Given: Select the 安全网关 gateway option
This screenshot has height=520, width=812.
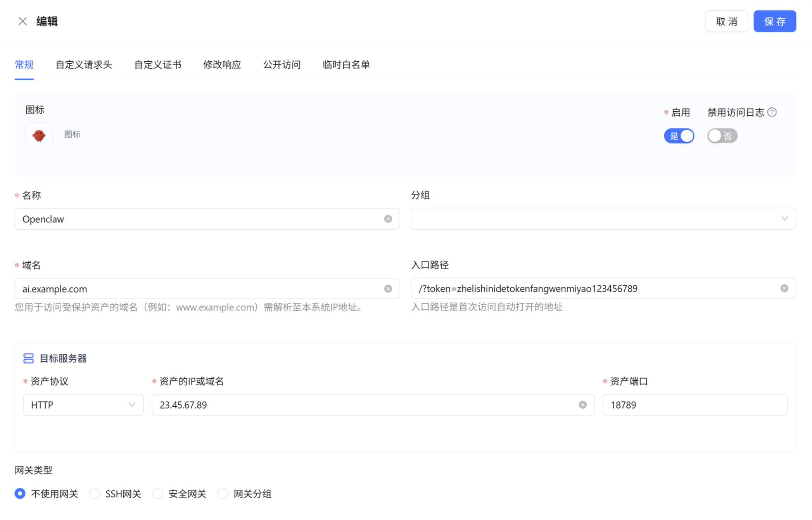Looking at the screenshot, I should 157,493.
